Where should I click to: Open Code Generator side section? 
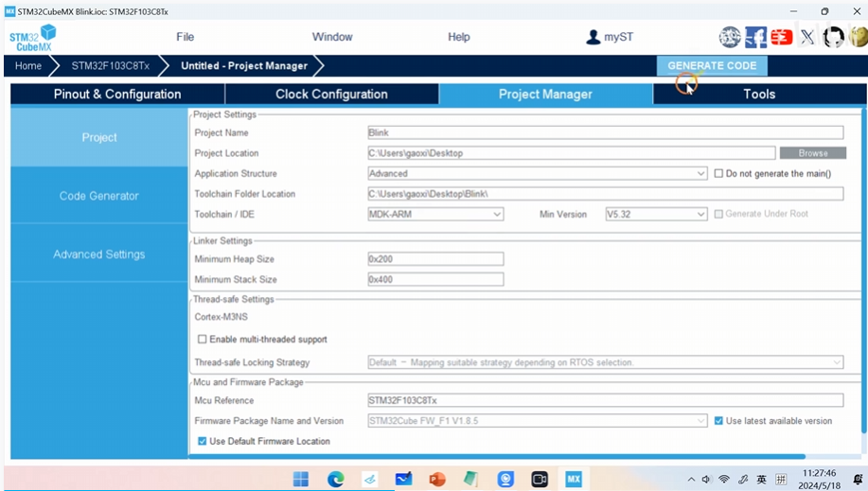tap(99, 196)
